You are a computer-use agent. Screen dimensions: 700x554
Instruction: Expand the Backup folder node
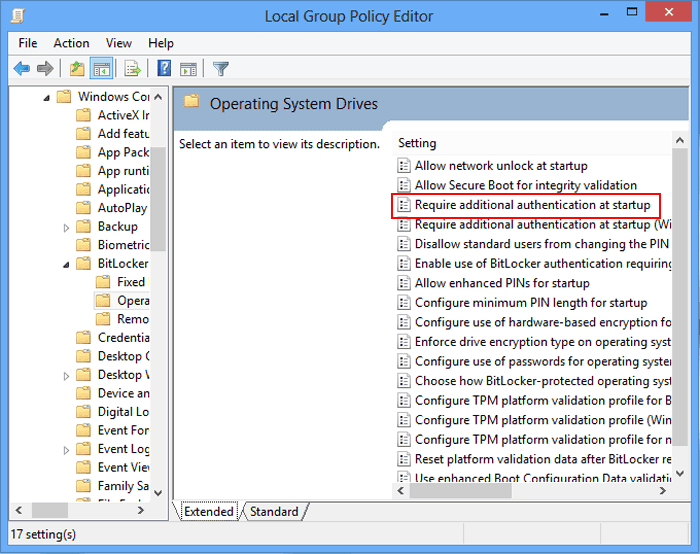pyautogui.click(x=66, y=227)
